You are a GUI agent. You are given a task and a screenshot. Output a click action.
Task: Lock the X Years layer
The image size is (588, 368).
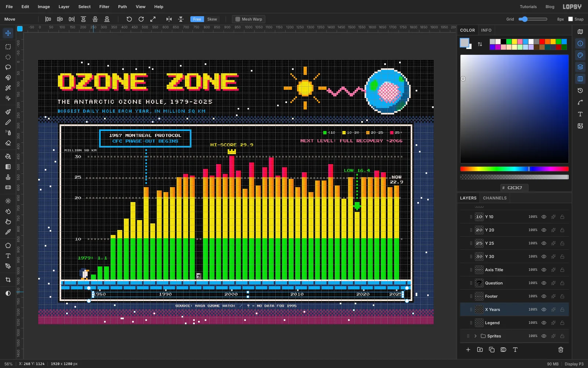tap(562, 309)
